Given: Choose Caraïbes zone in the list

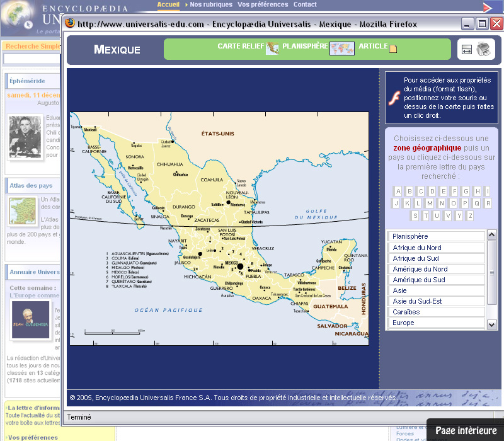Looking at the screenshot, I should (x=436, y=312).
